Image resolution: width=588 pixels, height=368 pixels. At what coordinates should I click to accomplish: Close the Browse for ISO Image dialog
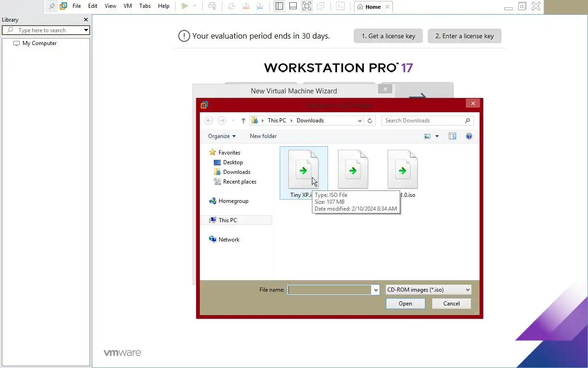tap(473, 103)
